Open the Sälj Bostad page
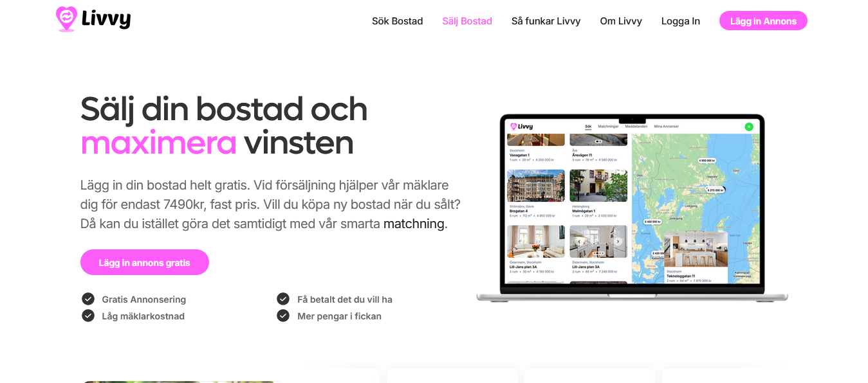Image resolution: width=868 pixels, height=383 pixels. (467, 21)
